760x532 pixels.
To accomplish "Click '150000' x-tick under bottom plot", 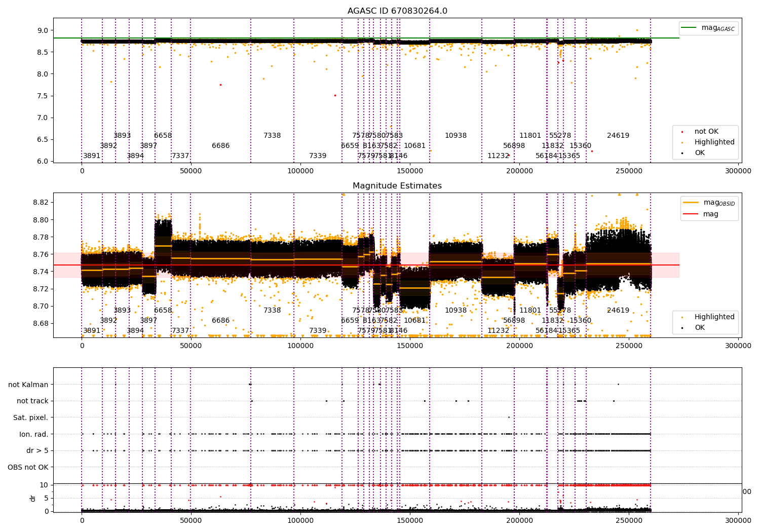I will pyautogui.click(x=410, y=520).
